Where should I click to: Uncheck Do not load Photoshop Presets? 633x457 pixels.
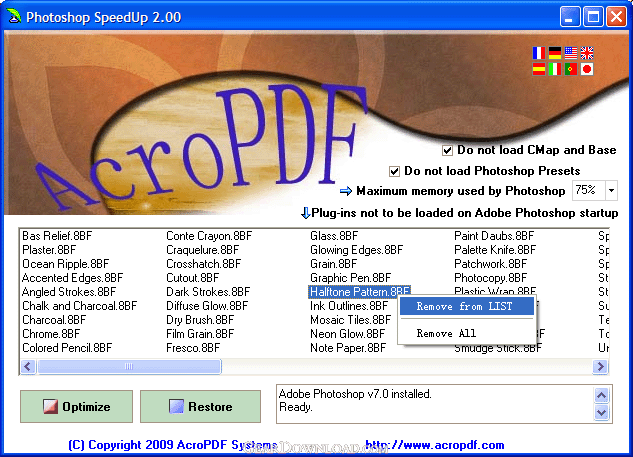pyautogui.click(x=394, y=172)
